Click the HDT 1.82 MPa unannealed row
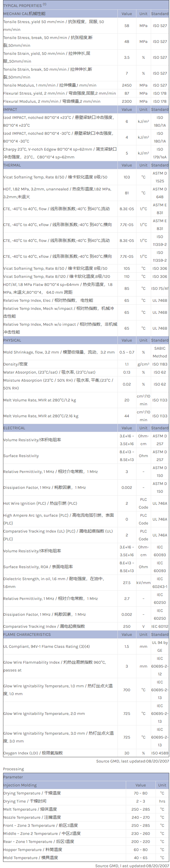This screenshot has height=868, width=170. (60, 193)
